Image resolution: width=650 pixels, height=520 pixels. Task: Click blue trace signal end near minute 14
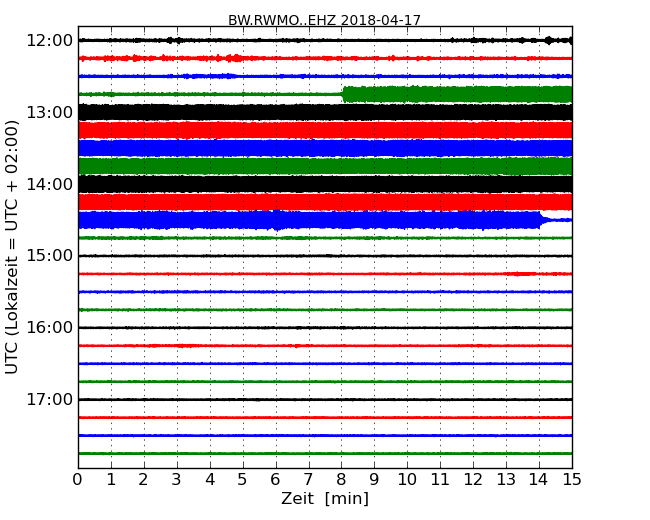coord(541,220)
